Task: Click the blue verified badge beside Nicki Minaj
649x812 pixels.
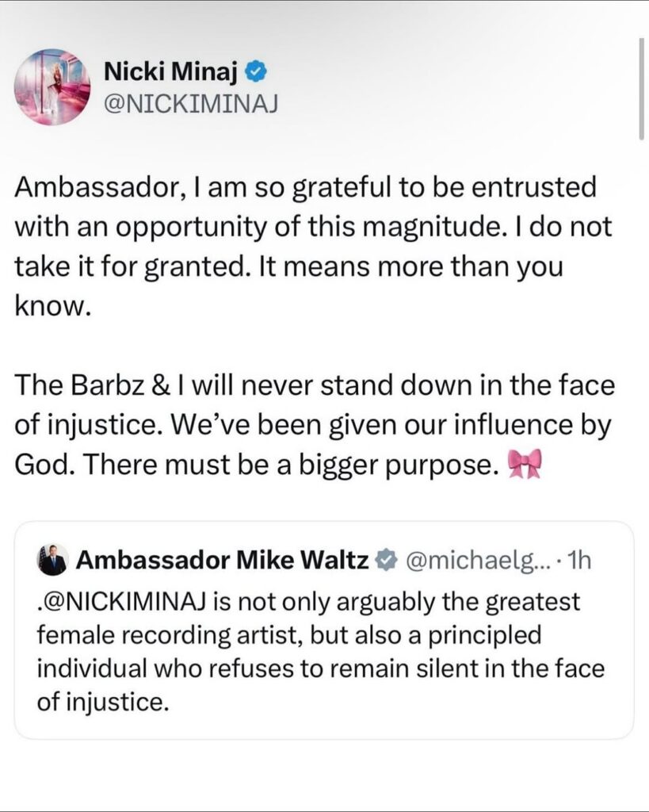Action: tap(254, 73)
